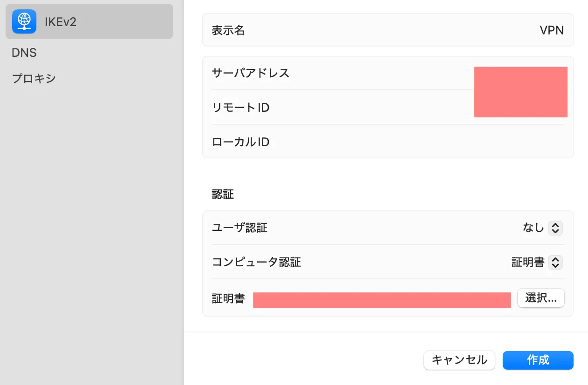
Task: Click the 証明書 value for コンピュータ認証
Action: [528, 263]
